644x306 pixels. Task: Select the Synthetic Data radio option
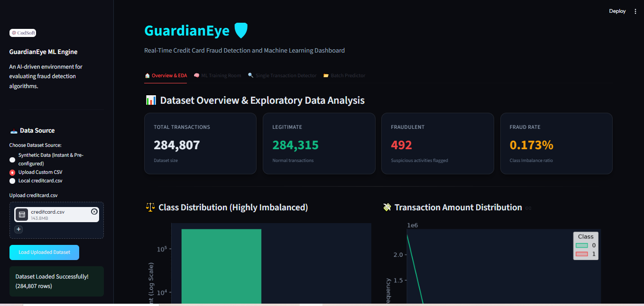click(x=12, y=160)
